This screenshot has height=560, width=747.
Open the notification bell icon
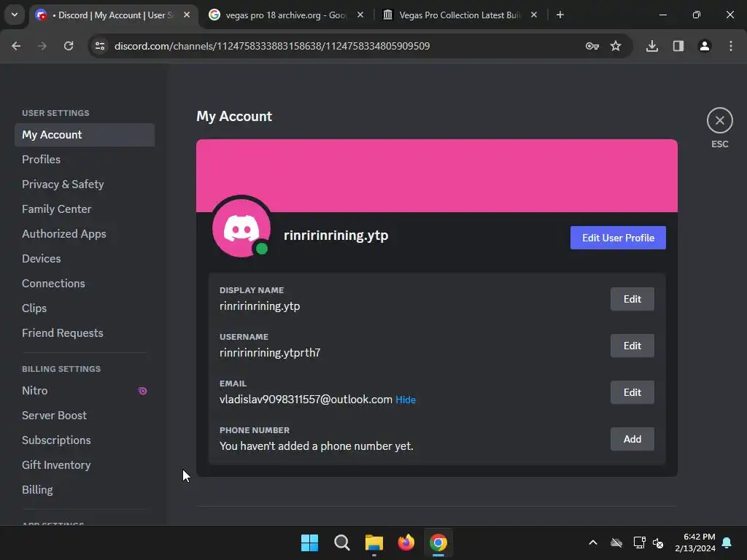pos(727,542)
